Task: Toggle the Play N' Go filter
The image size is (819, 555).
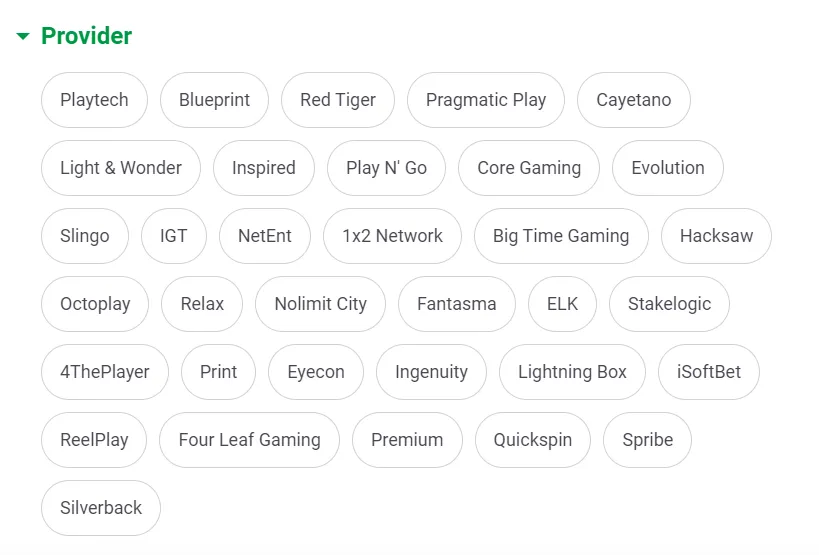Action: [386, 168]
